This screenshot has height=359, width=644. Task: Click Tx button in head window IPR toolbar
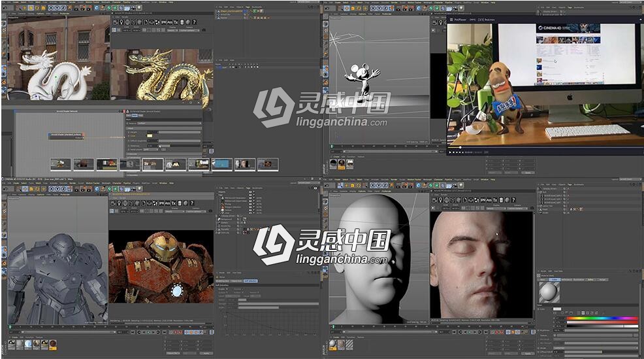[x=495, y=200]
